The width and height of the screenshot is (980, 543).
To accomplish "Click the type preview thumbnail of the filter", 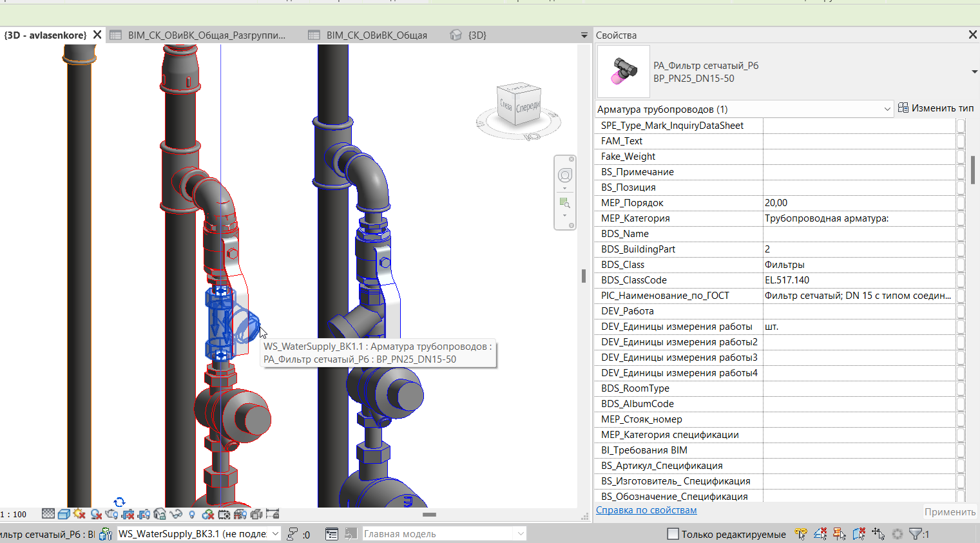I will coord(624,71).
